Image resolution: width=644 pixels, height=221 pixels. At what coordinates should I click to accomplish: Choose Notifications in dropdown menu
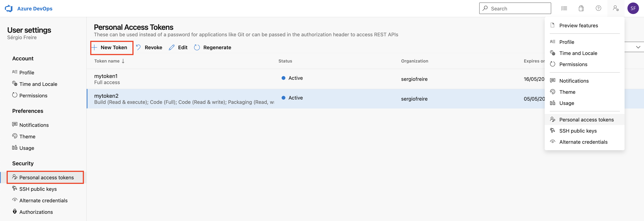pos(584,81)
